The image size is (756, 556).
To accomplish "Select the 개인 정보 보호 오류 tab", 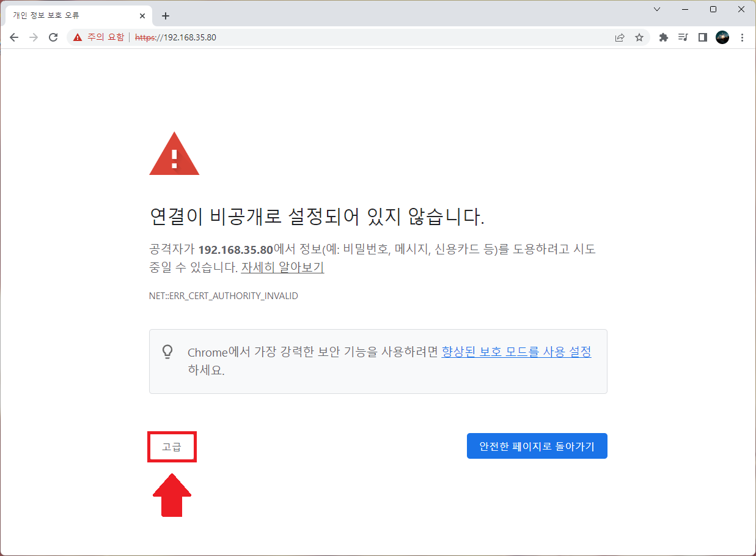I will point(78,15).
